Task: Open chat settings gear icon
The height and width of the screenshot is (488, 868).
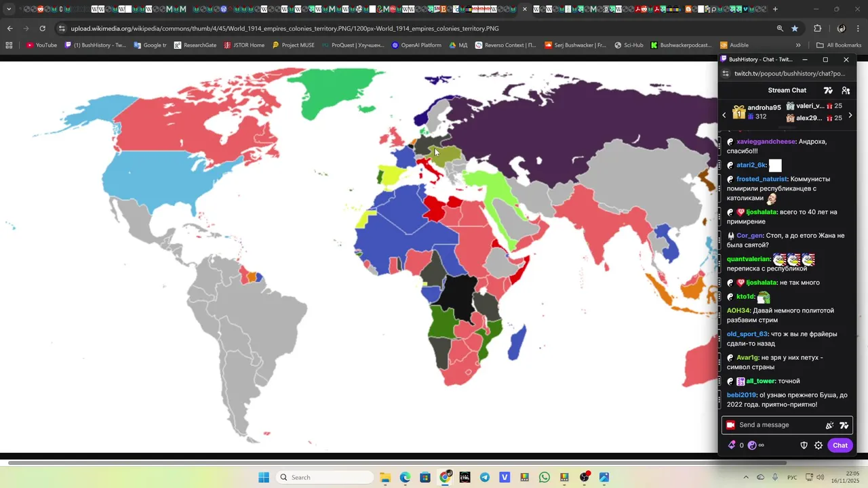Action: [x=818, y=445]
